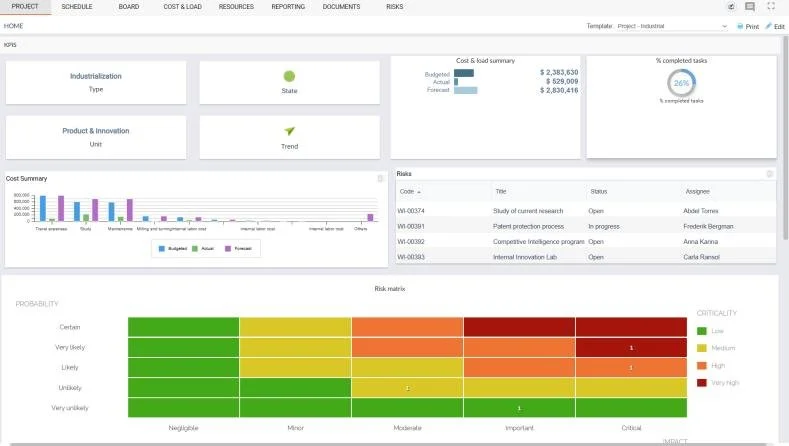This screenshot has width=789, height=446.
Task: Click assignee 'Frederik Bergman'
Action: pyautogui.click(x=708, y=227)
